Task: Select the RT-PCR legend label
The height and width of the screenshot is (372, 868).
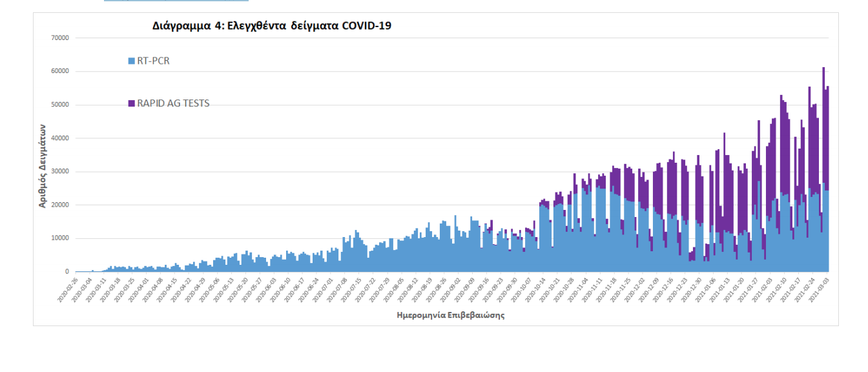Action: point(153,61)
